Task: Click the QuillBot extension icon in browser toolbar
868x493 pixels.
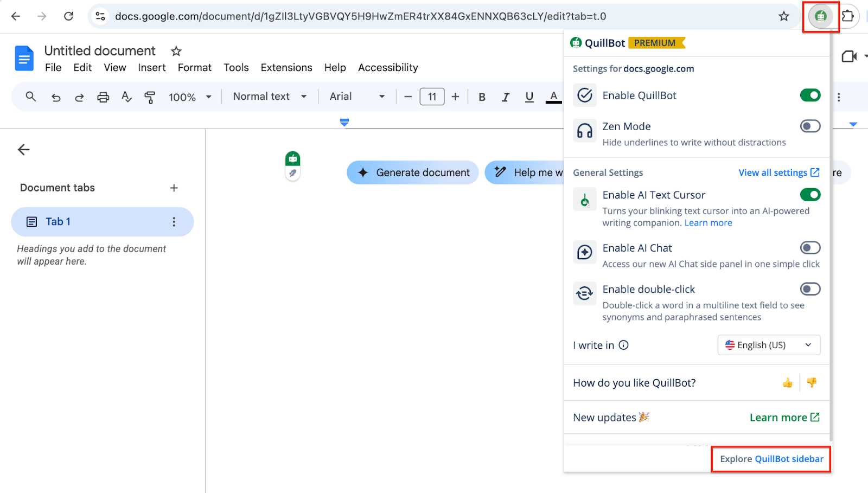Action: click(x=820, y=16)
